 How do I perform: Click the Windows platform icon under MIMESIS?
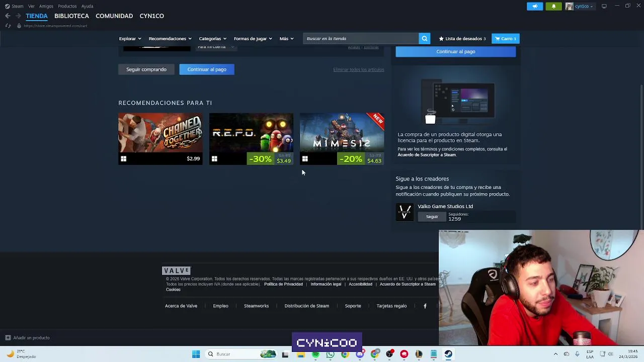[305, 159]
